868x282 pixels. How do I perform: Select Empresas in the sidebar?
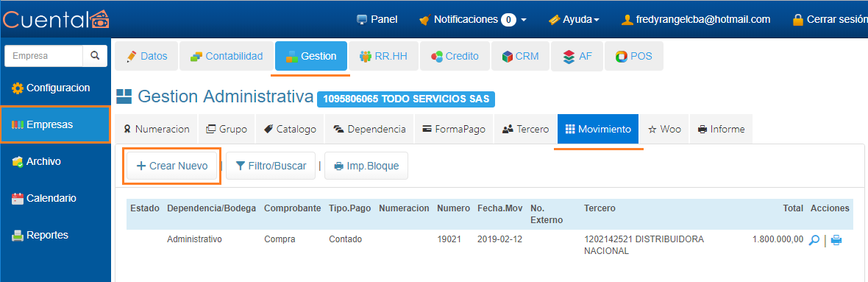55,124
